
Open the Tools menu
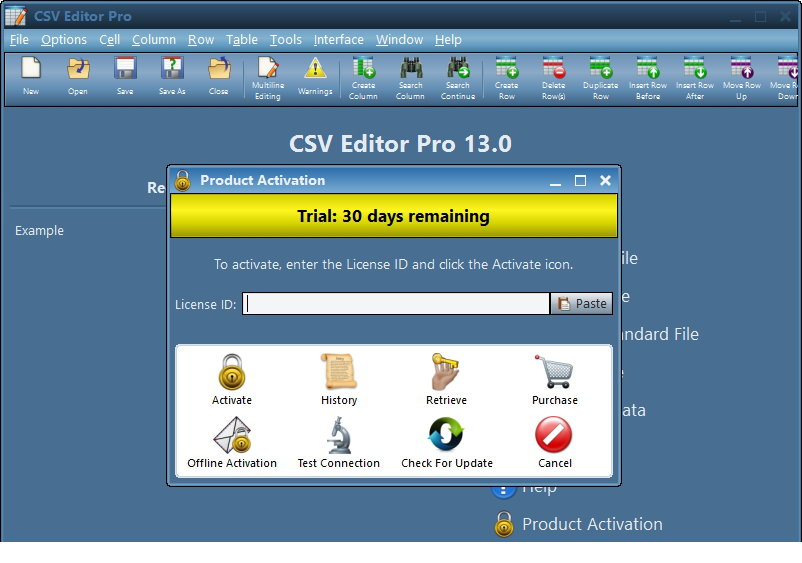pos(285,39)
